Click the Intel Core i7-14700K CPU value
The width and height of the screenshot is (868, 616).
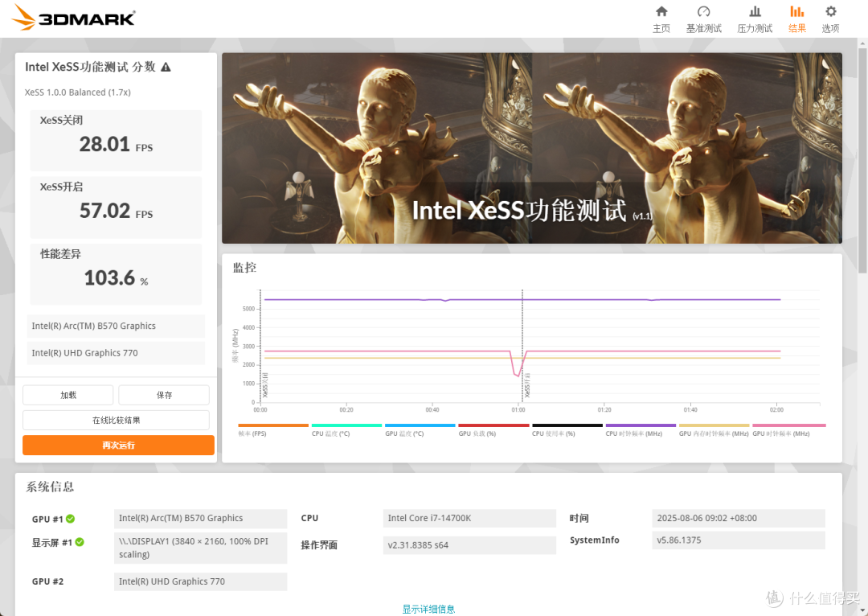click(469, 518)
